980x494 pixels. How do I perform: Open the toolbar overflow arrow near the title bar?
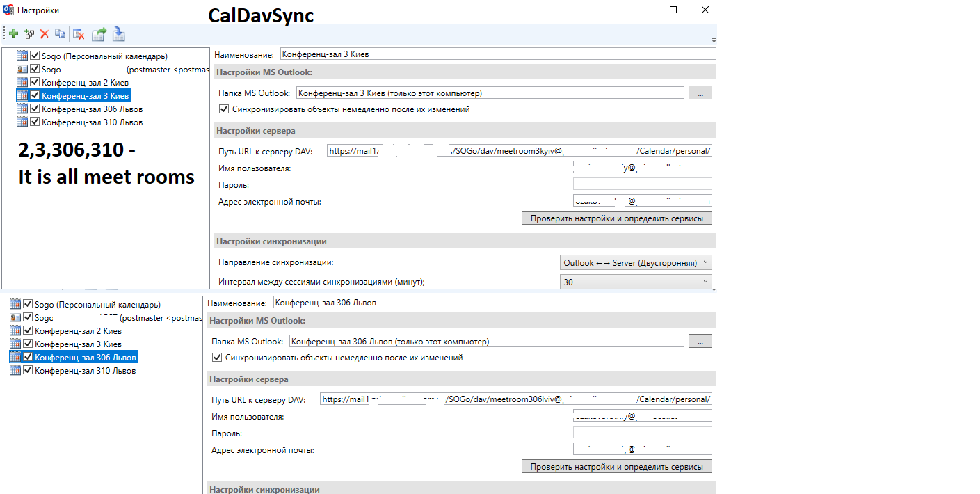coord(714,40)
